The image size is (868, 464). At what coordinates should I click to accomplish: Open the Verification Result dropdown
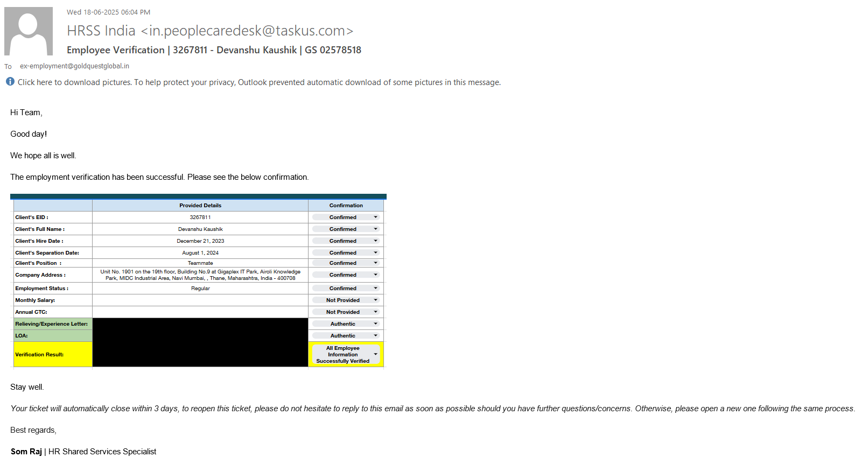click(346, 355)
